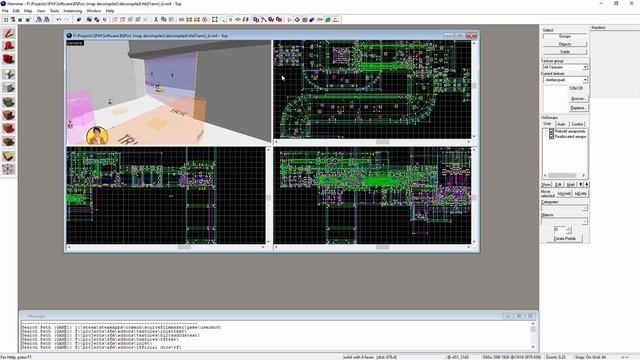Open the Help menu
The height and width of the screenshot is (360, 640).
click(110, 11)
